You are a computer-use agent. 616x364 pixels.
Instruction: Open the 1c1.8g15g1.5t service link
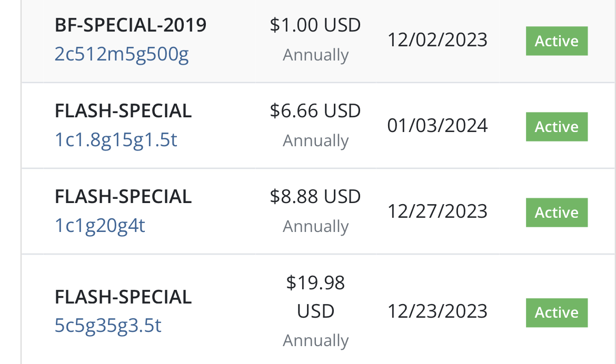point(116,140)
